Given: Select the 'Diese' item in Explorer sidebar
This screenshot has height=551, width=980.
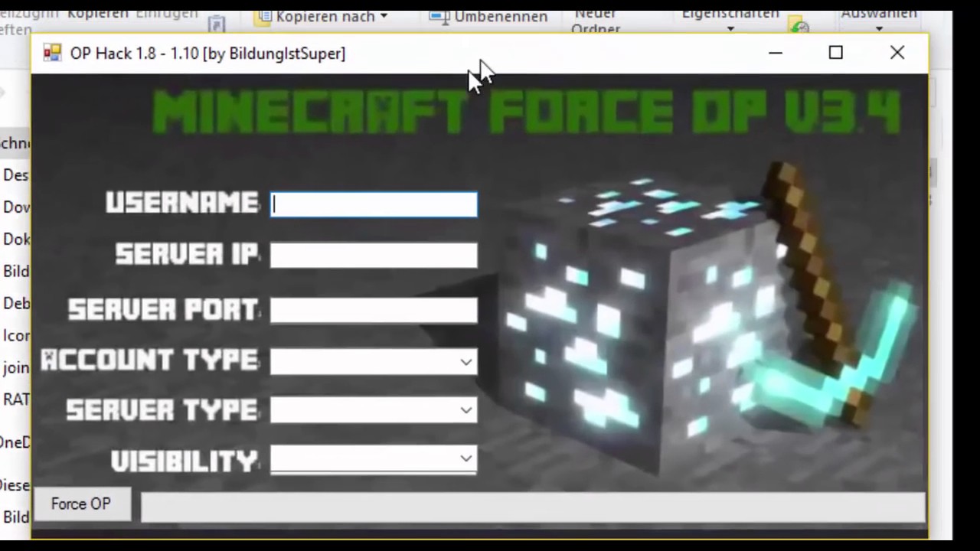Looking at the screenshot, I should [x=15, y=484].
